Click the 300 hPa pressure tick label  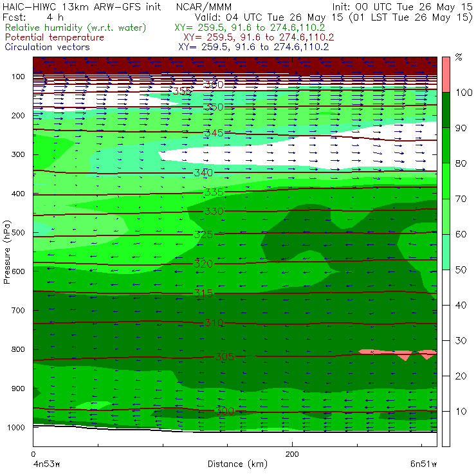(x=18, y=154)
